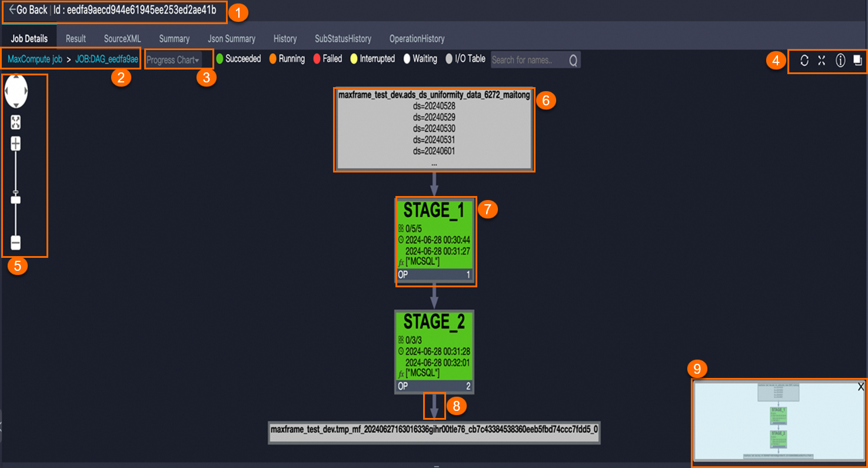868x468 pixels.
Task: View the SubStatusHistory tab
Action: tap(343, 39)
